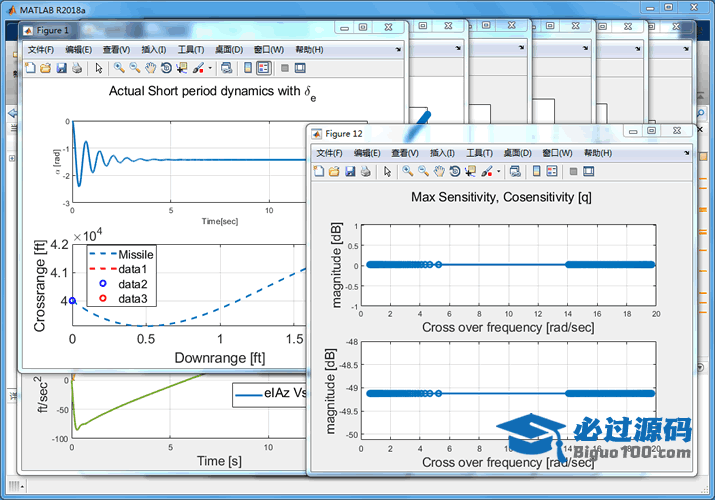715x500 pixels.
Task: Select Zoom In tool in Figure 1 toolbar
Action: click(119, 68)
